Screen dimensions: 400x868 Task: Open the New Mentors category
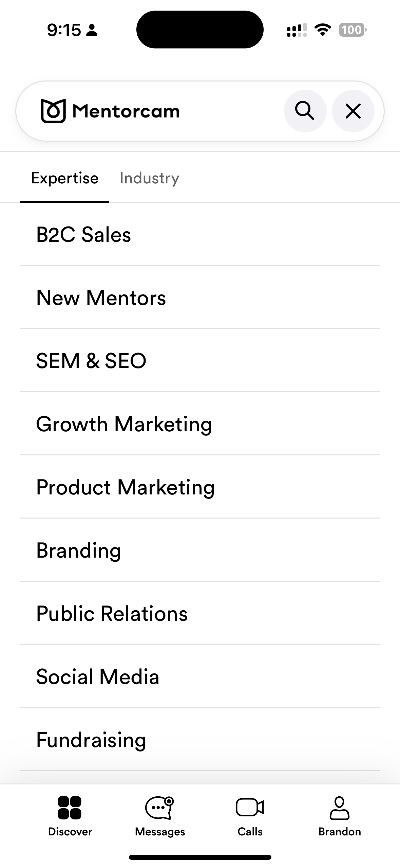(101, 298)
